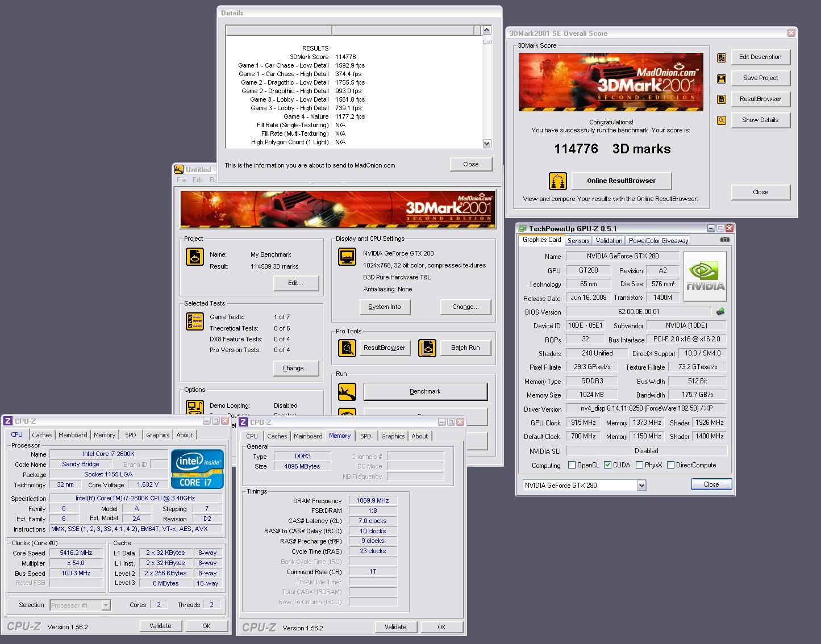
Task: Click the GPU-Z screenshot camera icon
Action: tap(724, 240)
